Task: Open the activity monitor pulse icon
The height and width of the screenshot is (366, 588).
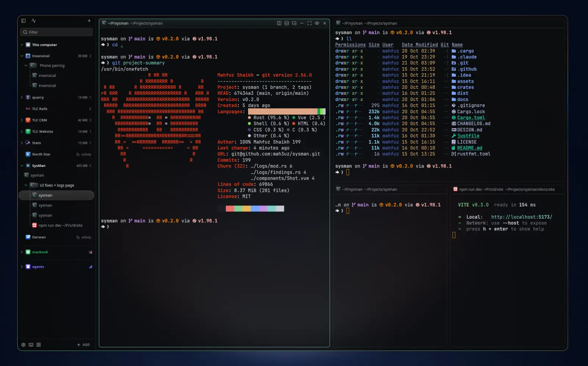Action: pos(33,21)
